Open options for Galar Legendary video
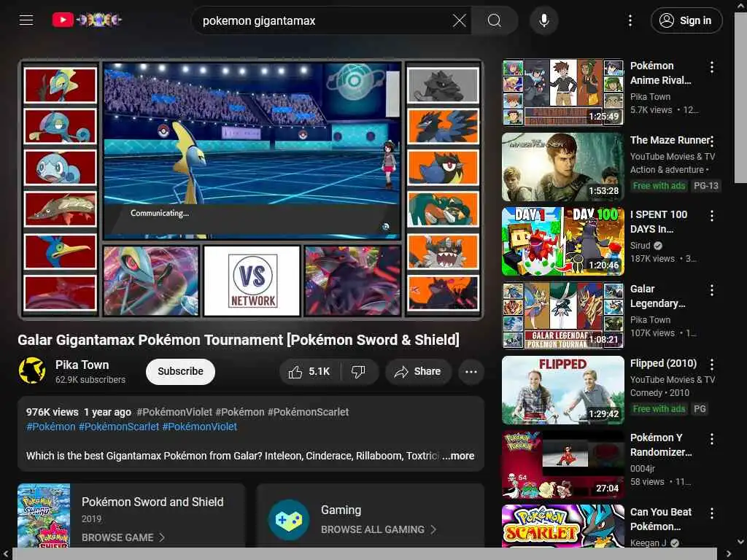747x560 pixels. pos(712,290)
